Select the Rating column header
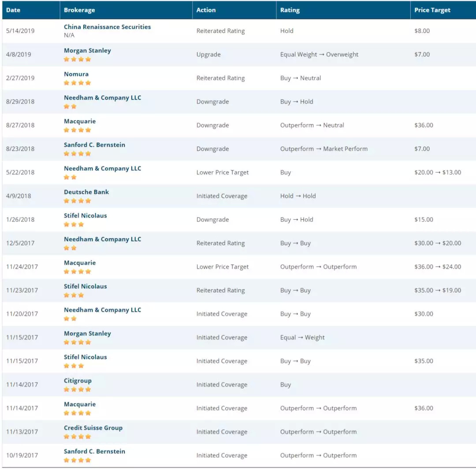The height and width of the screenshot is (469, 476). pyautogui.click(x=290, y=10)
